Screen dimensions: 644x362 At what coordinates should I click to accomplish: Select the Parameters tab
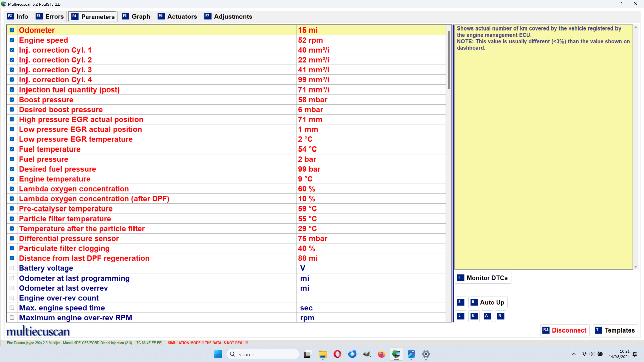point(93,17)
